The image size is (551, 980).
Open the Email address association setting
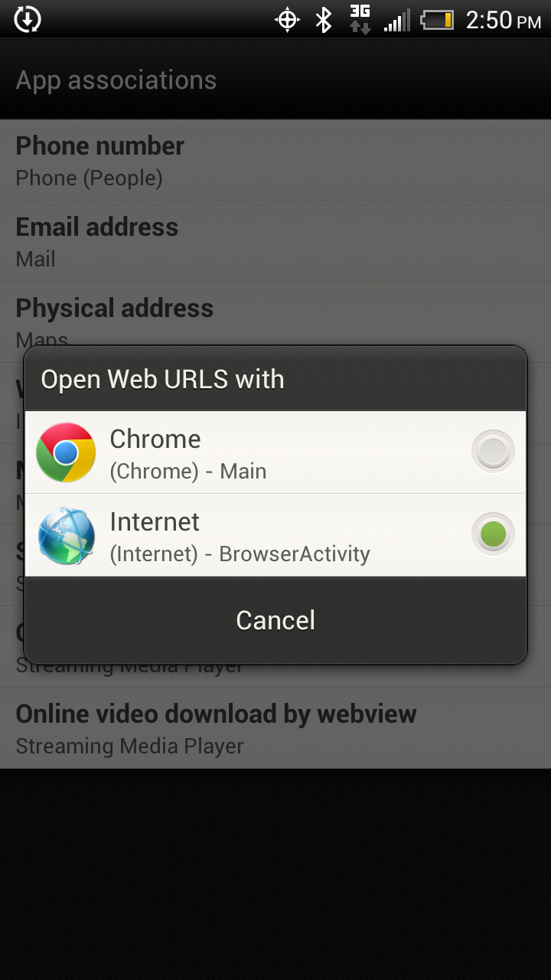275,241
